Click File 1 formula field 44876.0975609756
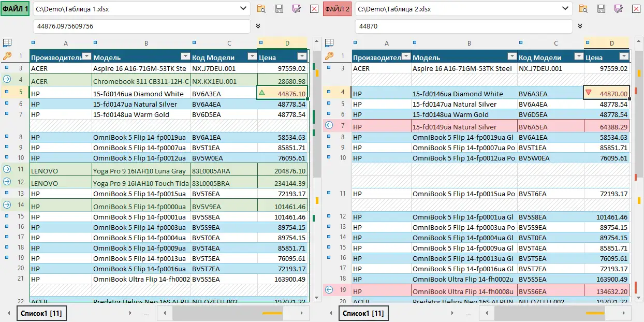 142,26
